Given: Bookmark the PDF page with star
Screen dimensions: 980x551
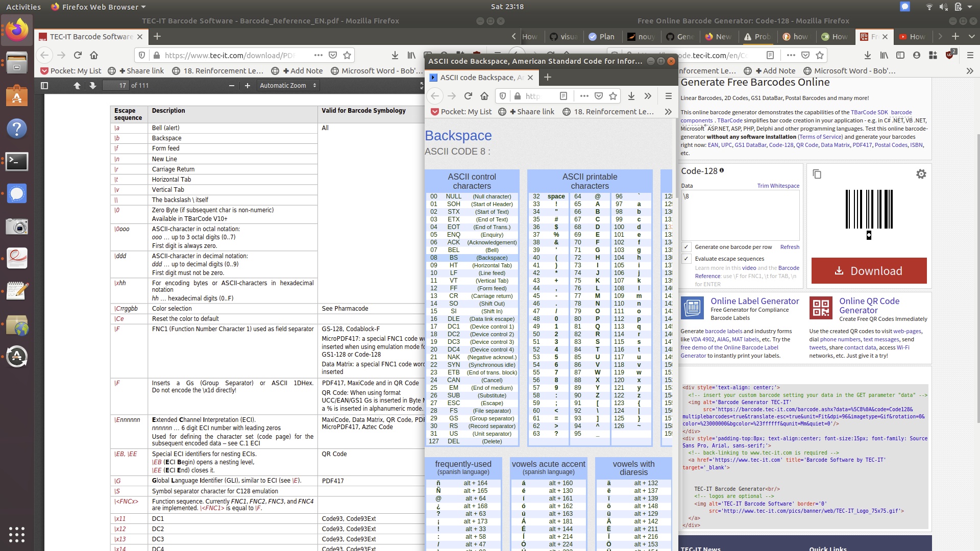Looking at the screenshot, I should click(347, 55).
